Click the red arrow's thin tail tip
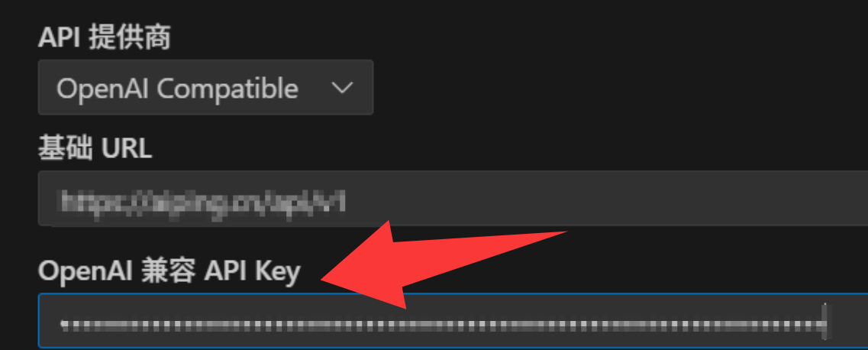Viewport: 868px width, 350px height. (565, 232)
